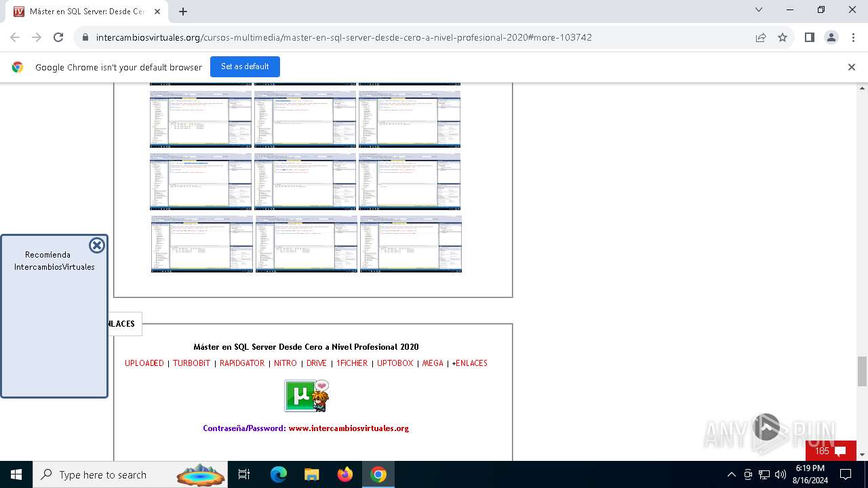This screenshot has height=488, width=868.
Task: Click the Máster en SQL Server title text
Action: click(x=306, y=347)
